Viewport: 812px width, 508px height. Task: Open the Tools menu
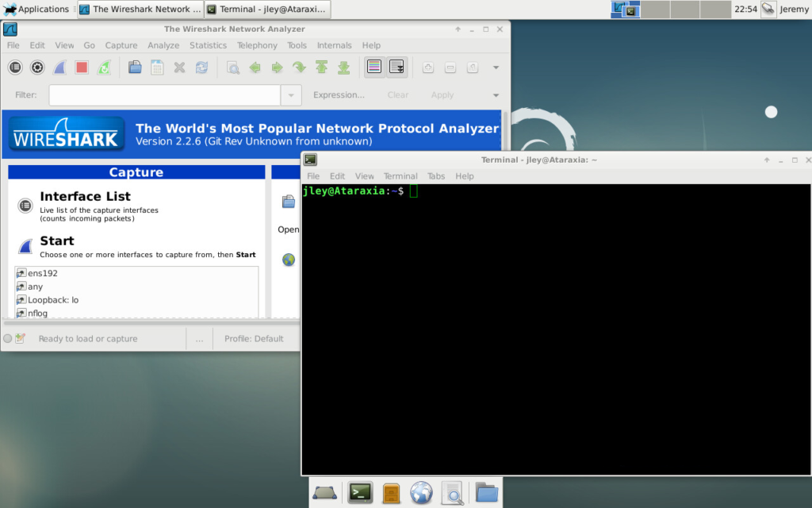click(x=297, y=45)
